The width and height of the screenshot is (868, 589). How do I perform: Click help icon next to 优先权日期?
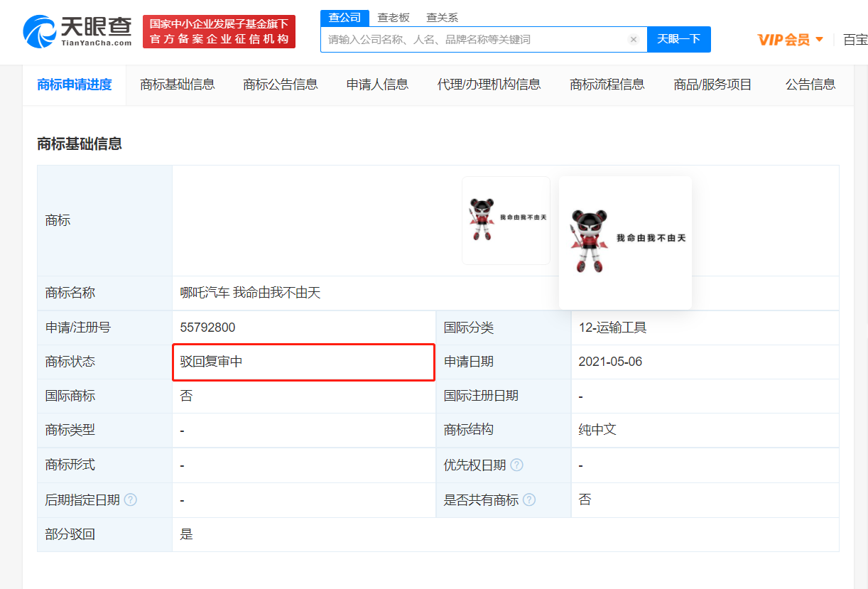pyautogui.click(x=517, y=465)
